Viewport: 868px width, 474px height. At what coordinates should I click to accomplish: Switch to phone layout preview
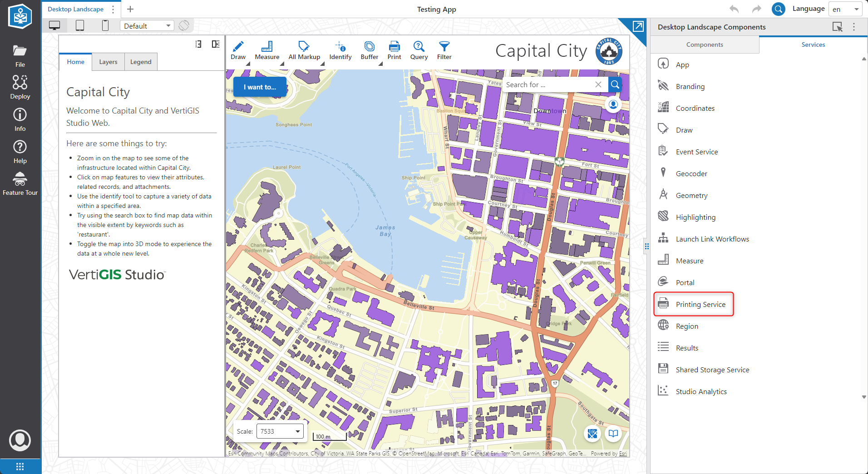(105, 25)
